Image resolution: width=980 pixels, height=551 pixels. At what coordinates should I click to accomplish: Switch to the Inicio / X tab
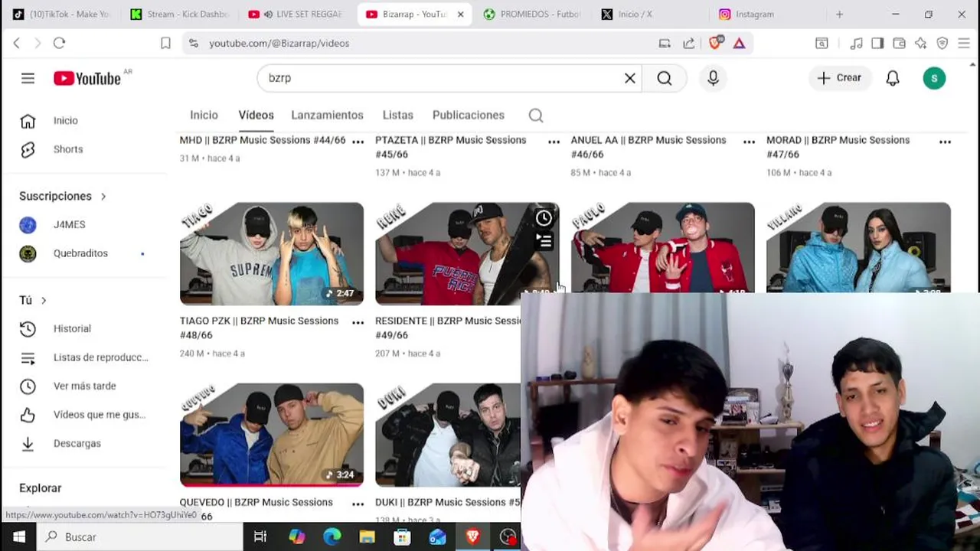[649, 14]
